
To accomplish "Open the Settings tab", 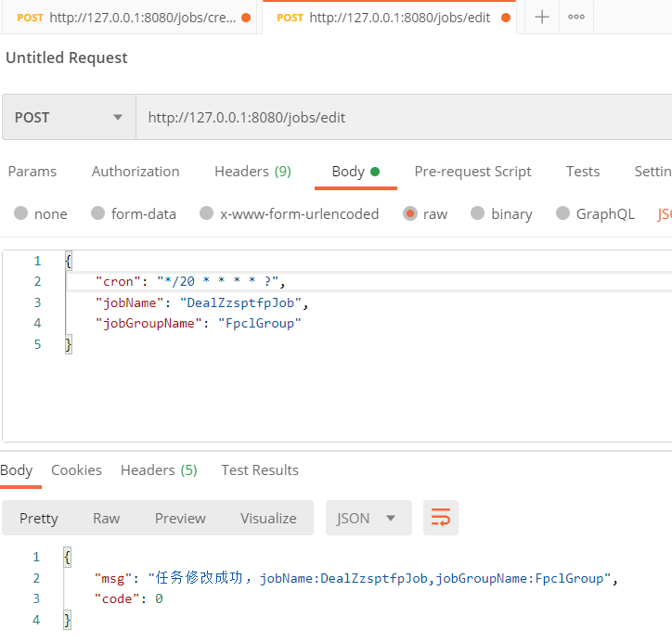I will coord(653,172).
